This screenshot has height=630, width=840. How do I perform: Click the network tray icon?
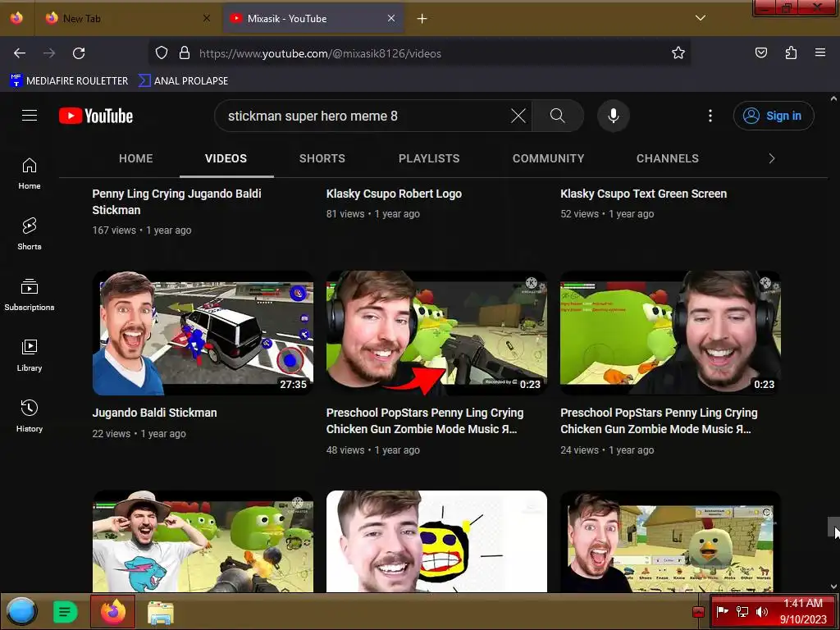(x=742, y=611)
